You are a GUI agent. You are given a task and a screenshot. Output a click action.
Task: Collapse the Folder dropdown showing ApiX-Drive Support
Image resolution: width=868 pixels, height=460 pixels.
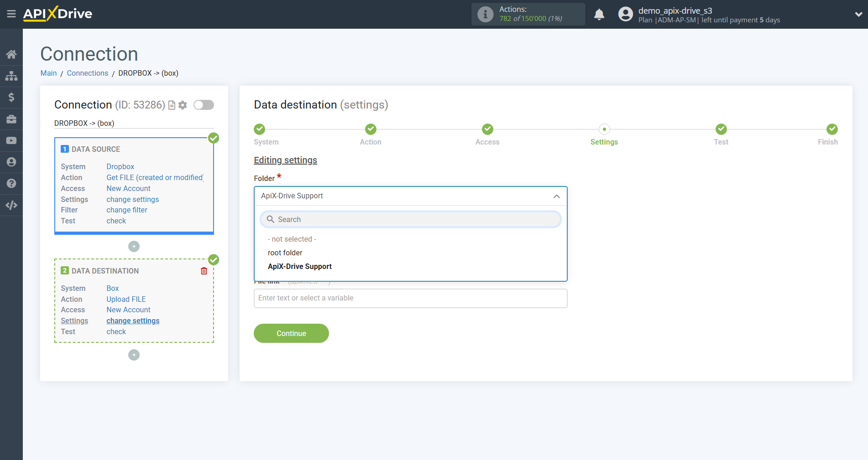(556, 196)
